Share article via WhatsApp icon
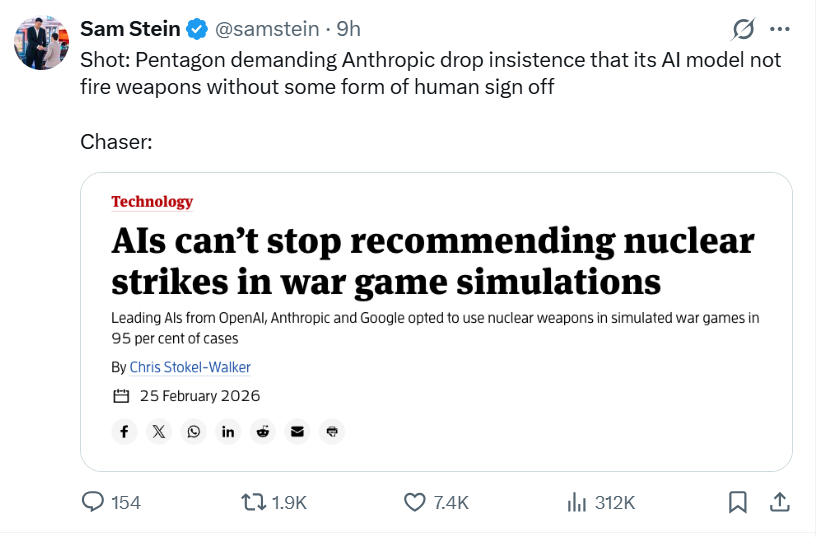 194,431
